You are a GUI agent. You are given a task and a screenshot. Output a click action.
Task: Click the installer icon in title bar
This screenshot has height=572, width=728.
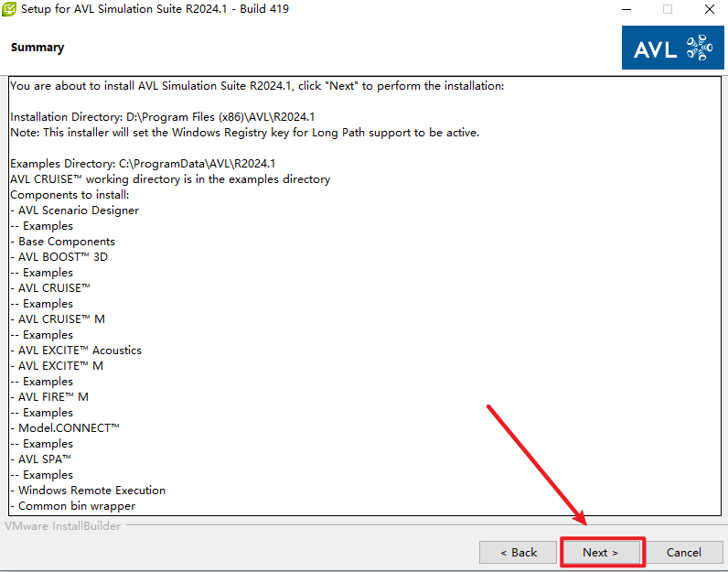[11, 9]
